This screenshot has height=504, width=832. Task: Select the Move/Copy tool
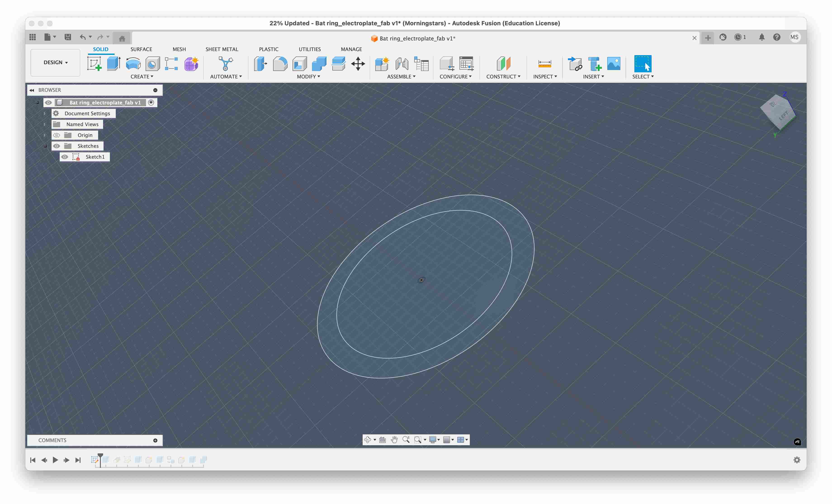358,64
